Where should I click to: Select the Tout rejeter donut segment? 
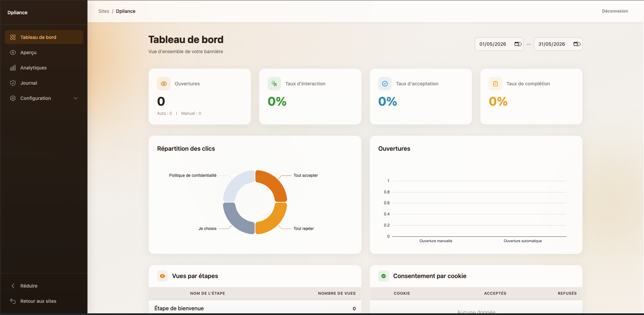pyautogui.click(x=274, y=221)
